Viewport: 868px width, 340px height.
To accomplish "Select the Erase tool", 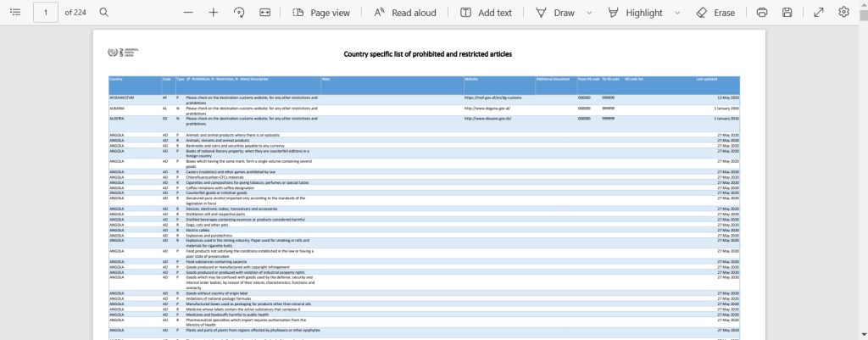I will (715, 12).
